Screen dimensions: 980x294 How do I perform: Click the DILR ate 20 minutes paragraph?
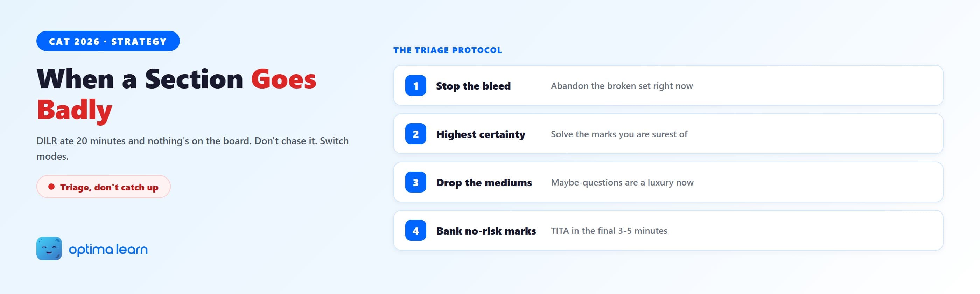tap(192, 148)
